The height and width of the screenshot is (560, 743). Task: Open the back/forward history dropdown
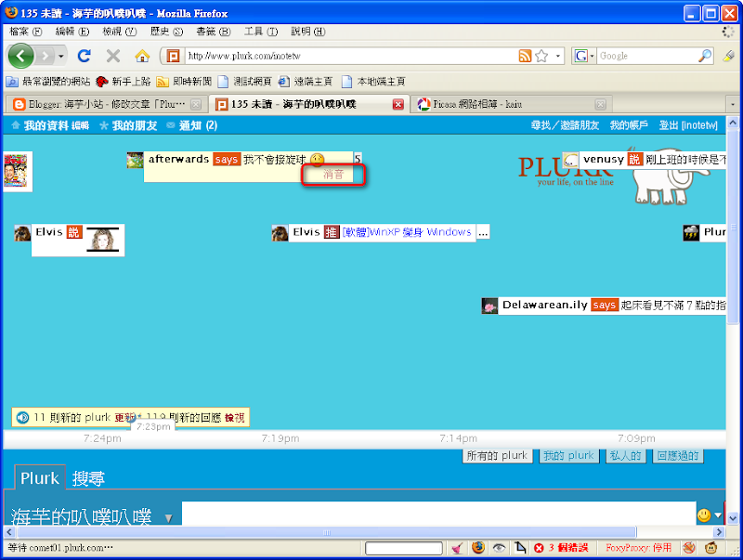(61, 57)
